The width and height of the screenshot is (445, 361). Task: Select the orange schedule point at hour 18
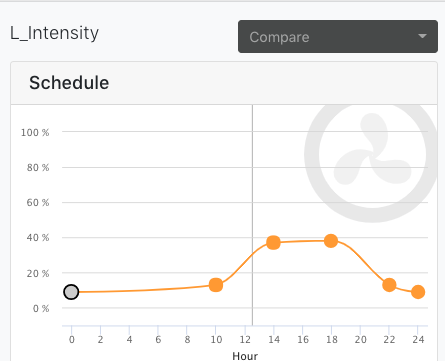coord(331,241)
